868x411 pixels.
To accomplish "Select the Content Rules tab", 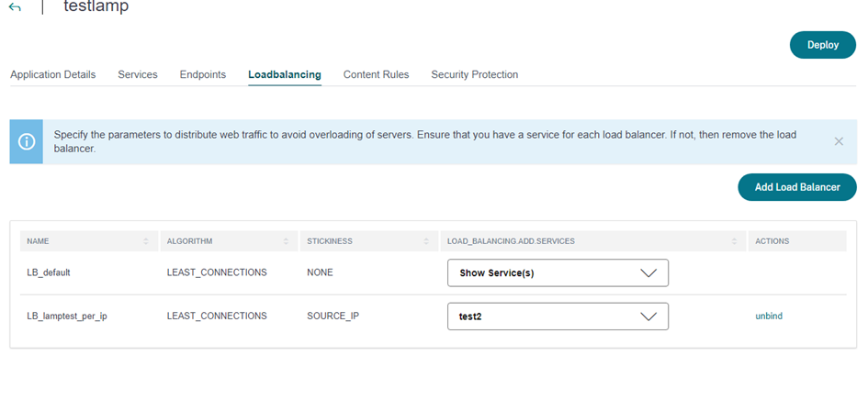I will click(376, 74).
